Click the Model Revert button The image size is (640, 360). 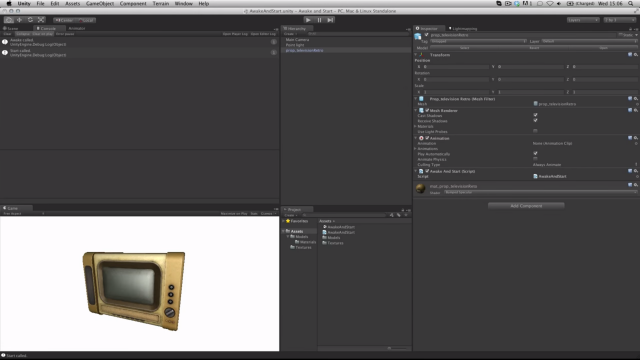534,48
